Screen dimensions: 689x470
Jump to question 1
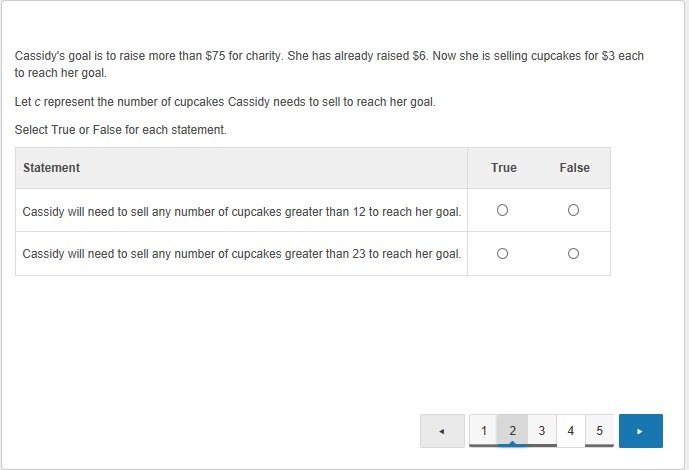(x=484, y=431)
